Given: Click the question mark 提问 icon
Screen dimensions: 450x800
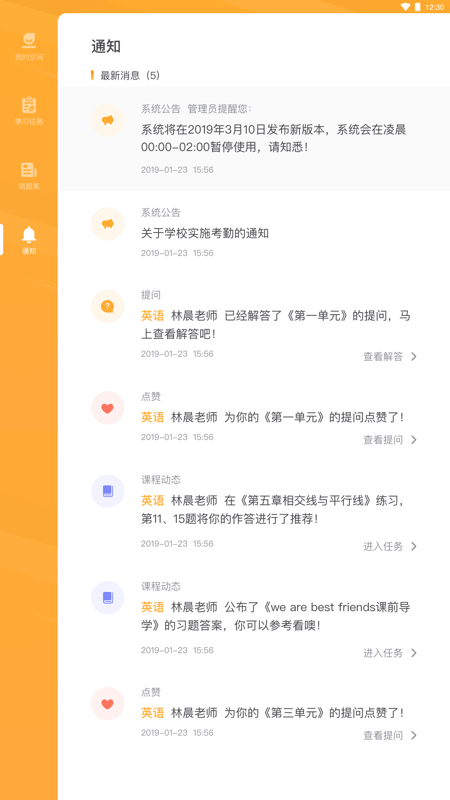Looking at the screenshot, I should coord(108,307).
